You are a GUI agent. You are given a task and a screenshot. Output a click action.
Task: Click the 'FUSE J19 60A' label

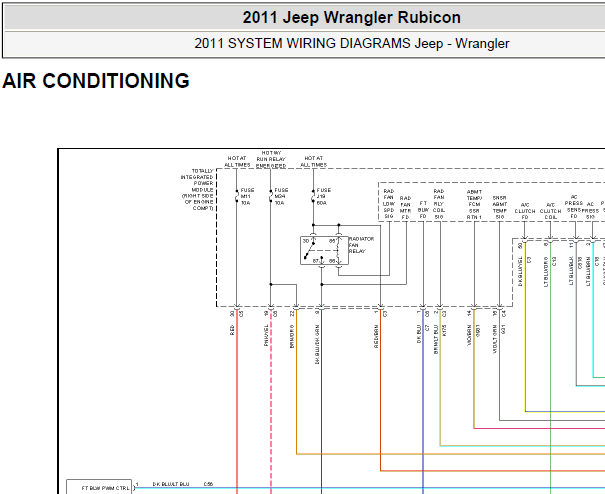click(323, 196)
